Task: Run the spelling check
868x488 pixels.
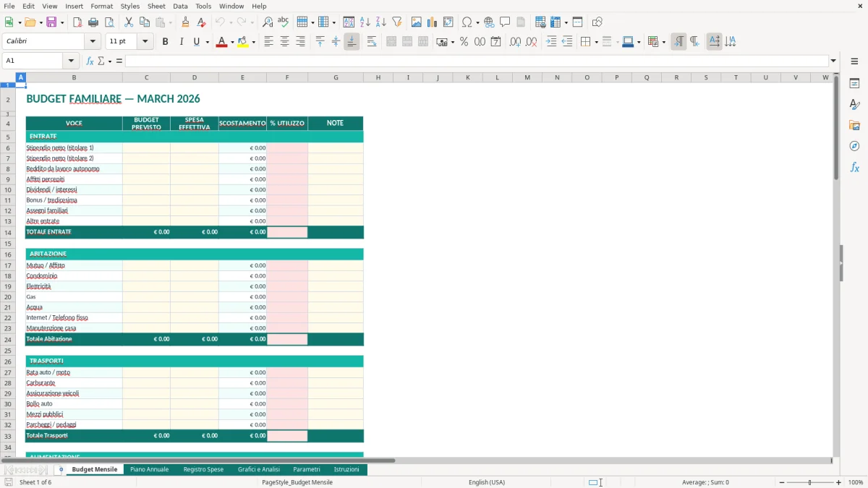Action: coord(284,22)
